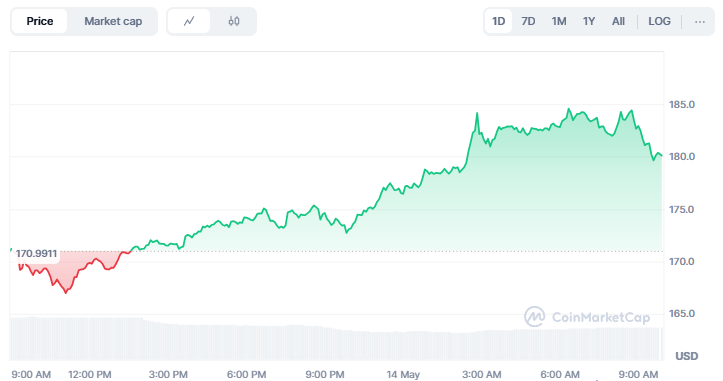This screenshot has height=381, width=723.
Task: Click the end of the green price line
Action: tap(661, 155)
